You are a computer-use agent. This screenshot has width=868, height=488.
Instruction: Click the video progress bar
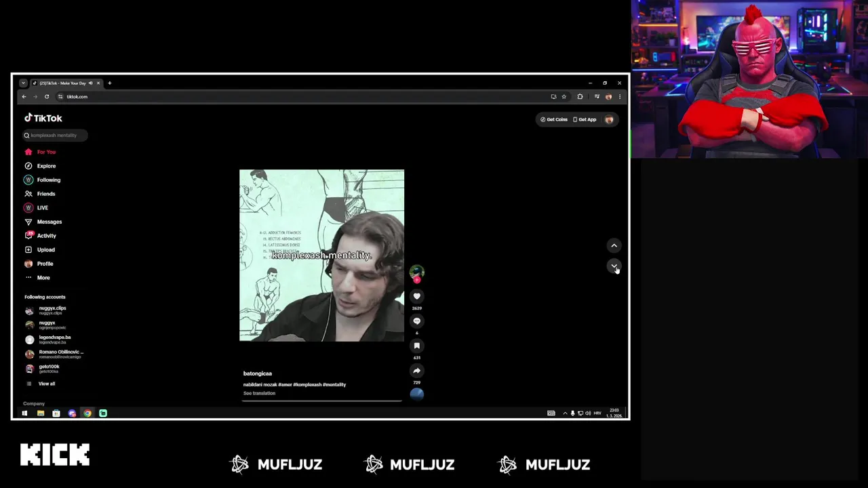pos(322,401)
